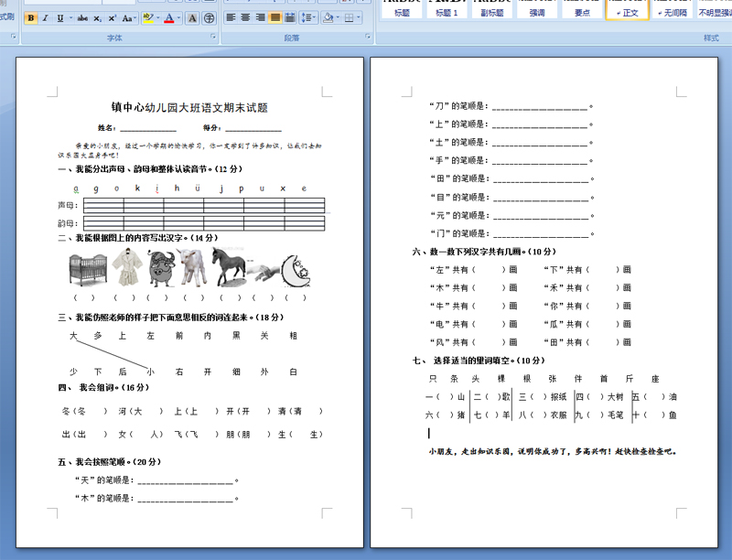Apply the 强调 style
The image size is (732, 560).
(x=537, y=9)
